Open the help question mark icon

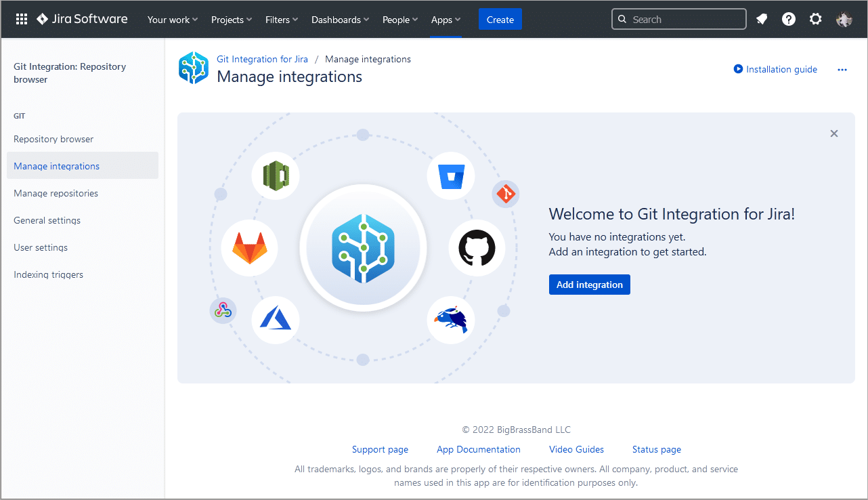click(x=789, y=19)
